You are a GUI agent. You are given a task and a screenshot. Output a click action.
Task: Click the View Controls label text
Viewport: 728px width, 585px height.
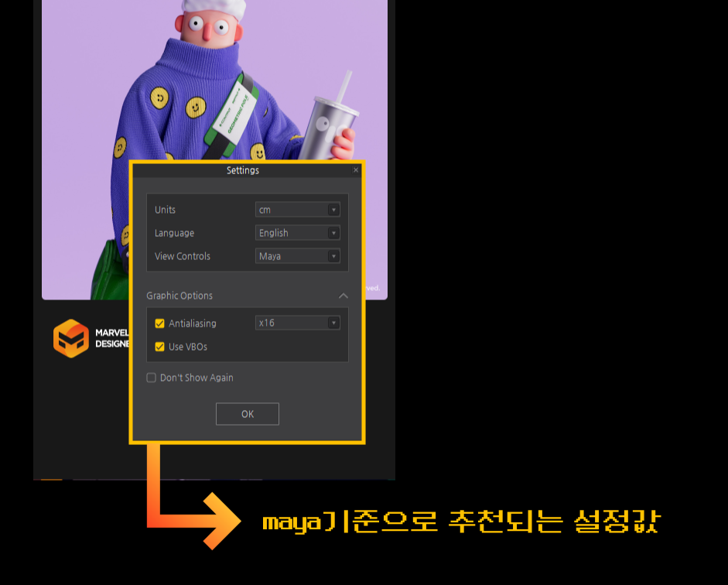point(183,256)
